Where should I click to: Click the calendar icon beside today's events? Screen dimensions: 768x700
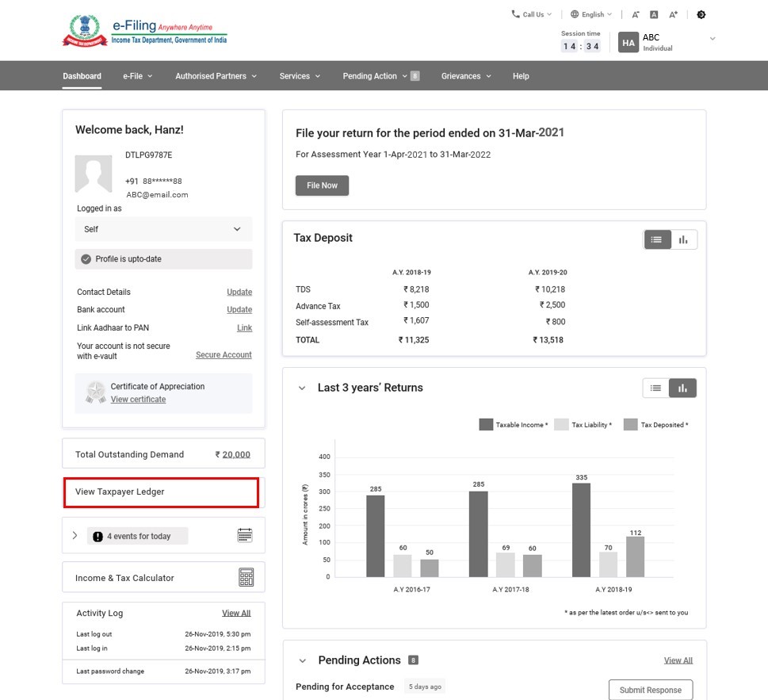point(245,536)
